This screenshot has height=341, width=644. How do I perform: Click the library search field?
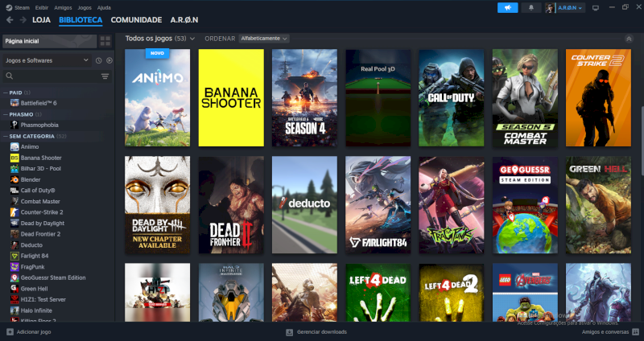click(57, 76)
